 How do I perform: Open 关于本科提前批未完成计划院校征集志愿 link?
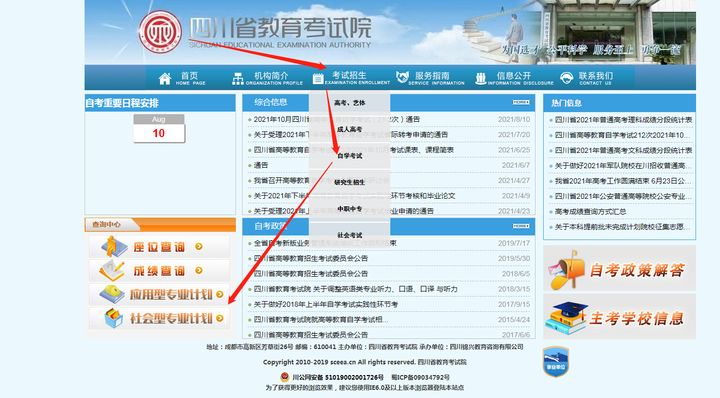(x=623, y=227)
